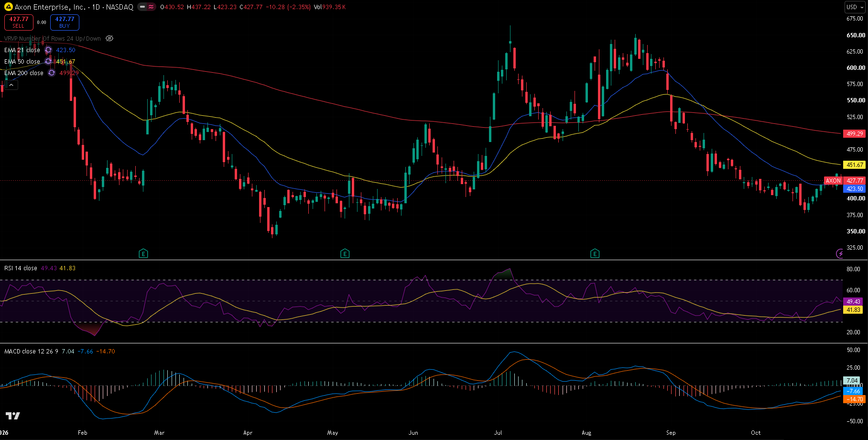This screenshot has height=440, width=868.
Task: Click the yellow 41.83 RSI axis label
Action: 853,310
